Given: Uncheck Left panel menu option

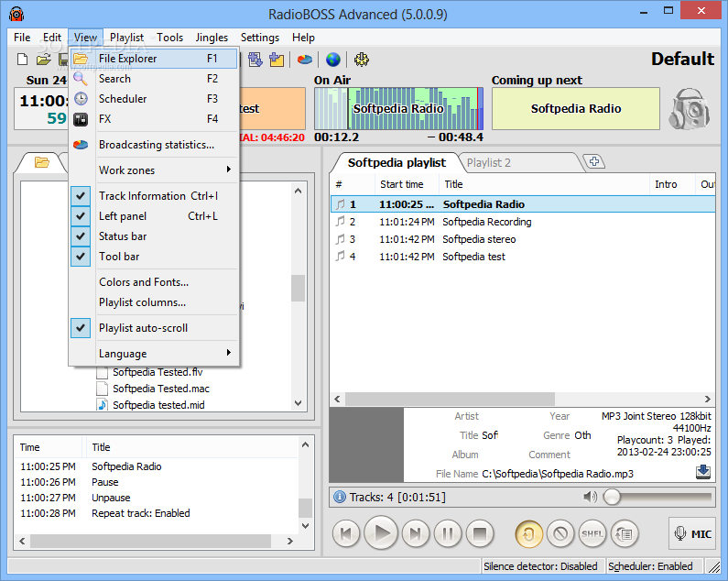Looking at the screenshot, I should coord(154,216).
